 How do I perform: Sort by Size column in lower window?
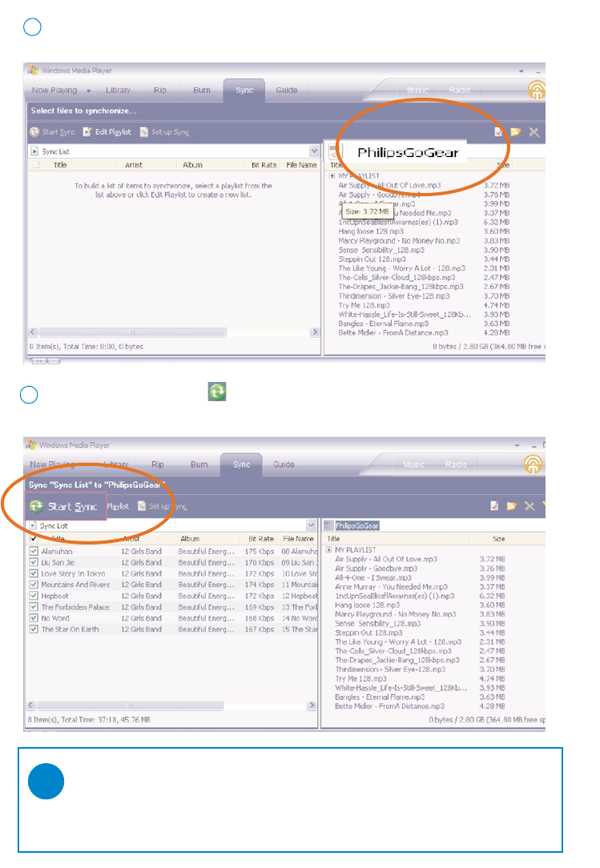coord(498,539)
